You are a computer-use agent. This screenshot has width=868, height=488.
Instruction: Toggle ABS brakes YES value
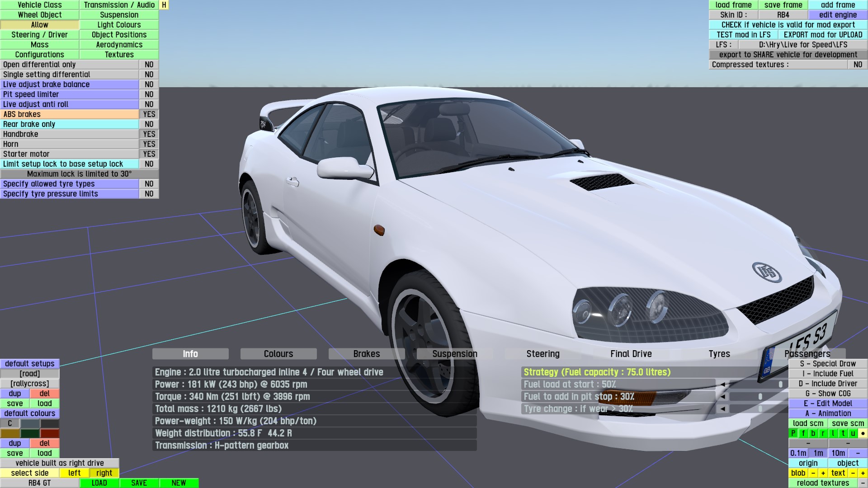click(x=149, y=114)
